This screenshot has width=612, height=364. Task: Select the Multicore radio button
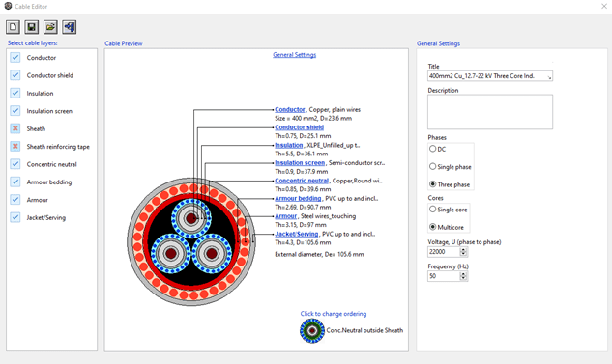(x=432, y=227)
